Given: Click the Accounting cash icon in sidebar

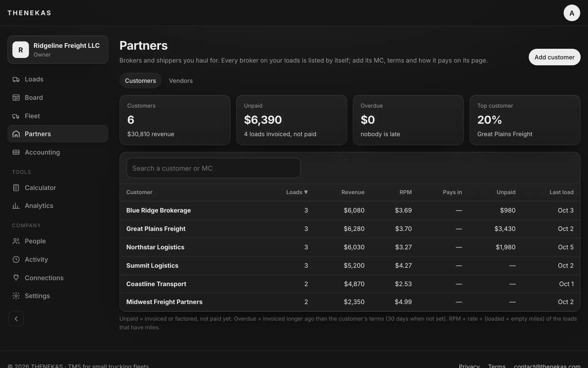Looking at the screenshot, I should click(x=16, y=152).
